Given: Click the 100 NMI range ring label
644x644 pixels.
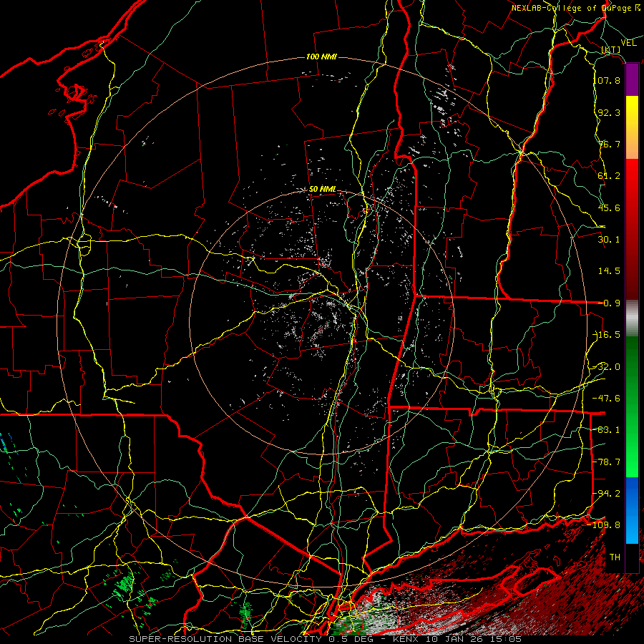Looking at the screenshot, I should 321,57.
